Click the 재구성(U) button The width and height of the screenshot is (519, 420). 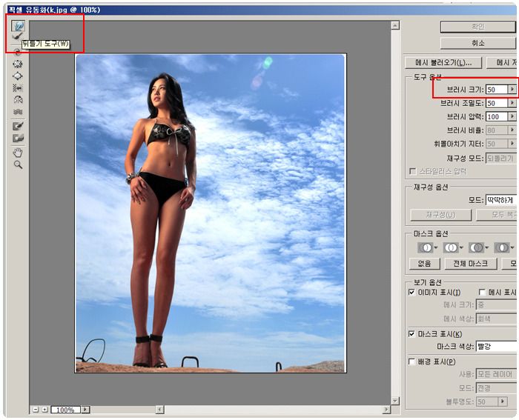pyautogui.click(x=441, y=215)
